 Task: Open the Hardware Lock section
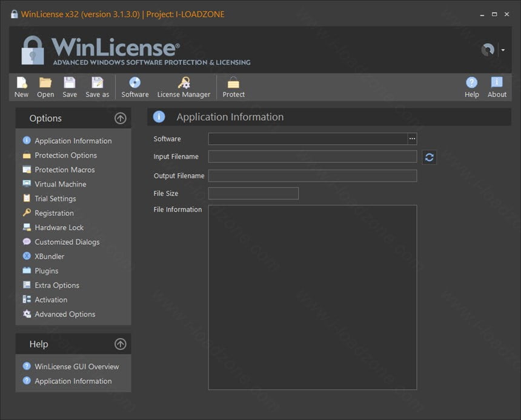59,228
